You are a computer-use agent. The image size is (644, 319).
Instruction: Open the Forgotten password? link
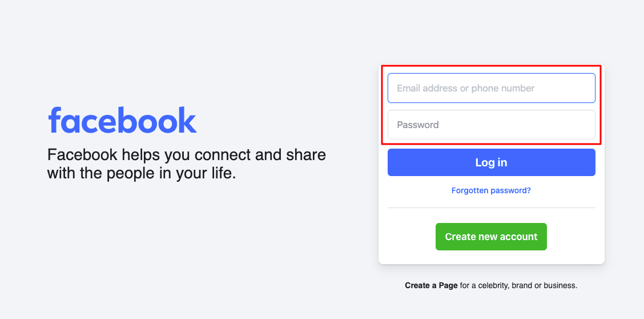[491, 190]
